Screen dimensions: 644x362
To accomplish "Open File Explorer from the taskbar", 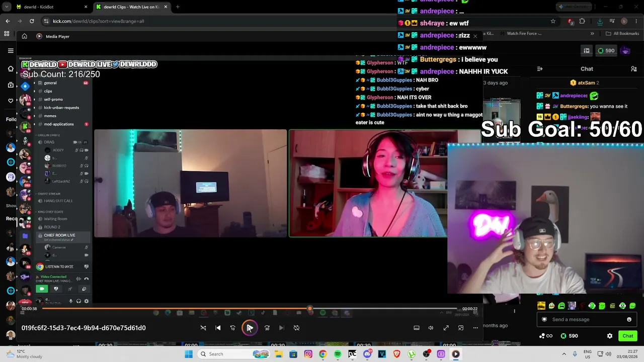I will pyautogui.click(x=279, y=354).
